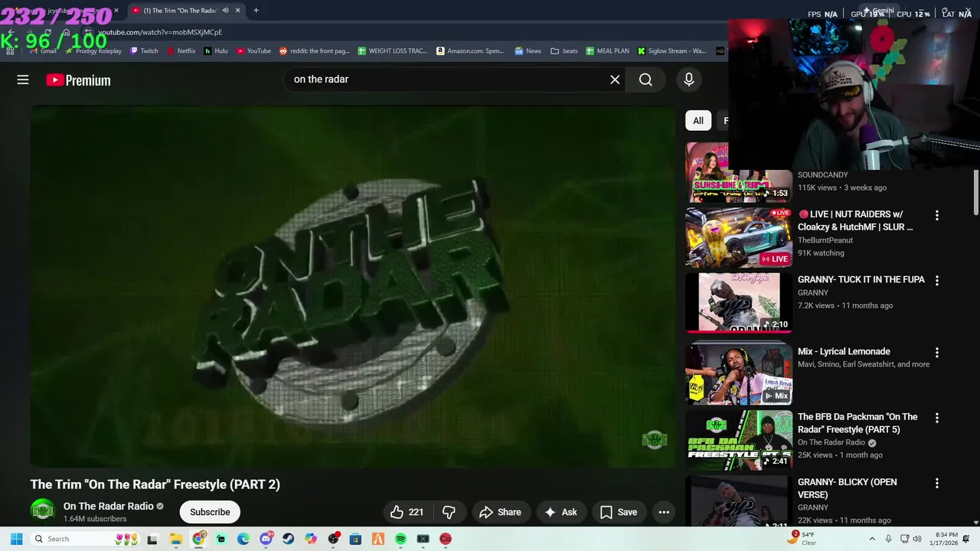Submit search with the magnifying glass button
This screenshot has height=551, width=980.
coord(645,80)
